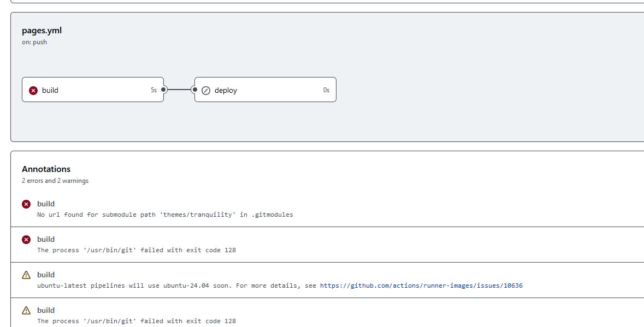This screenshot has height=327, width=644.
Task: Click the '2 errors and 2 warnings' summary
Action: point(55,181)
